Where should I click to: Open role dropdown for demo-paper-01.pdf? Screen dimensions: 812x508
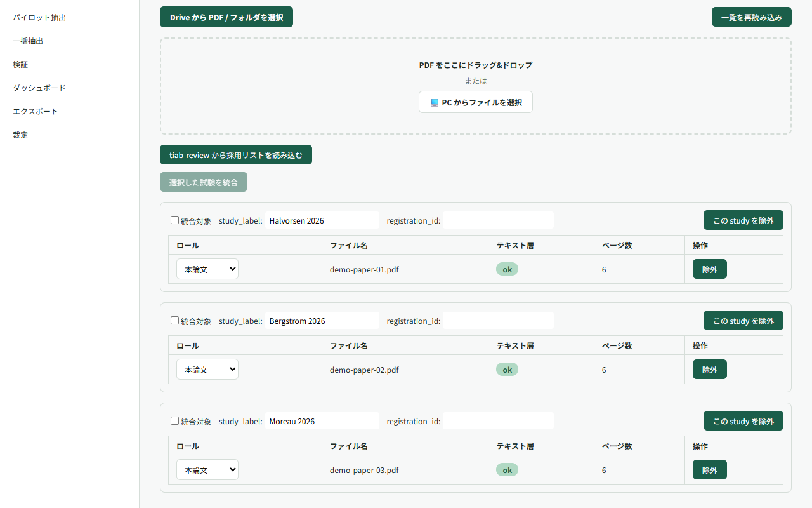207,269
